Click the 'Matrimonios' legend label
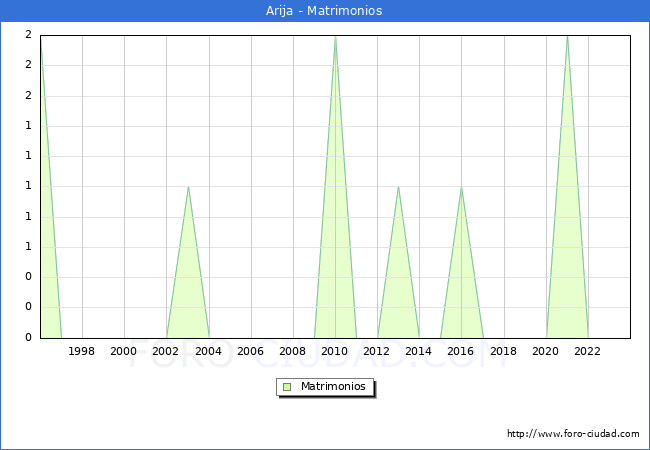This screenshot has width=650, height=450. click(333, 386)
